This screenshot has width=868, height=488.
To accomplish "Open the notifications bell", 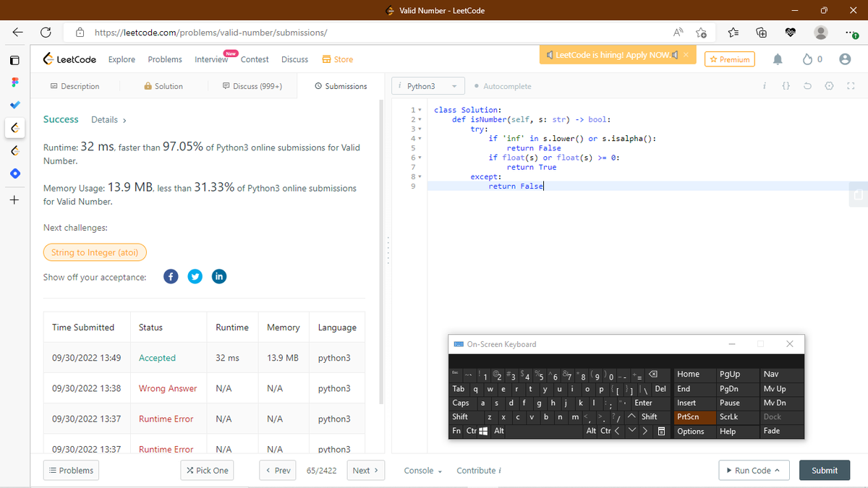I will [x=779, y=59].
